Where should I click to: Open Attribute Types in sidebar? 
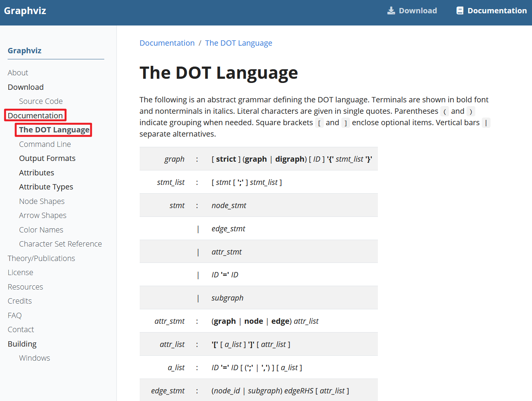tap(46, 187)
